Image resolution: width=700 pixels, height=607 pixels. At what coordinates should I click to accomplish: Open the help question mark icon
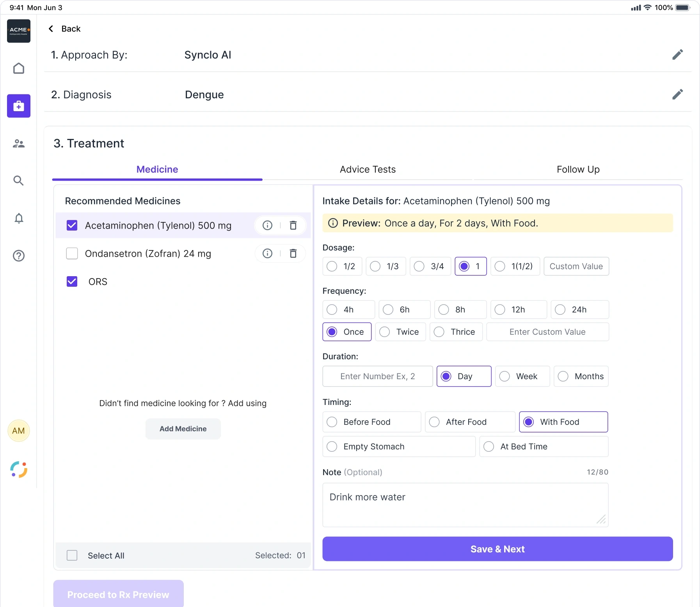tap(19, 256)
